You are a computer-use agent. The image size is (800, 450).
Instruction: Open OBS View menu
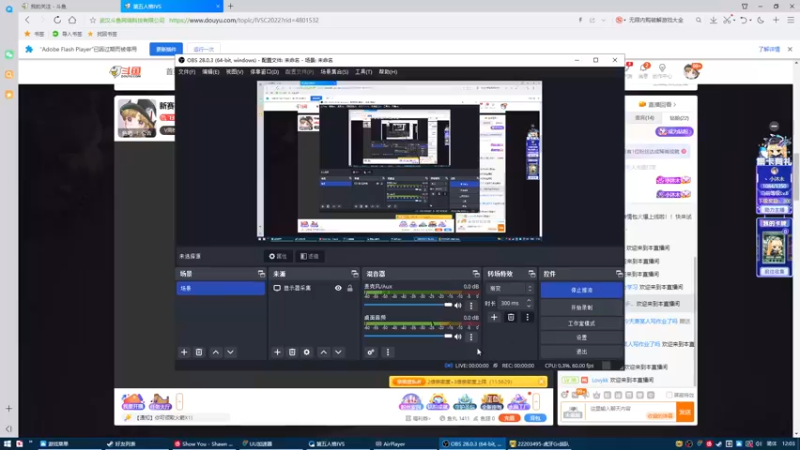234,72
